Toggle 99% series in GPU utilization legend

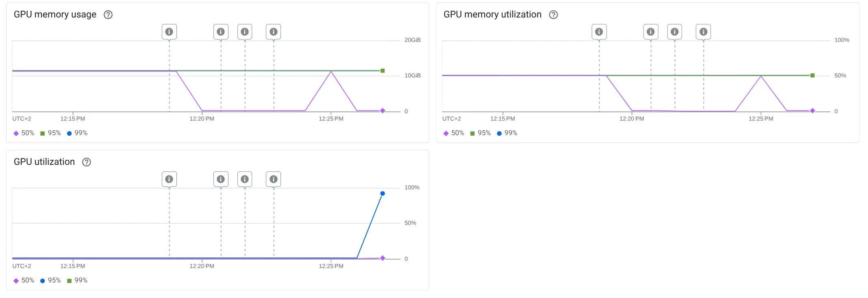[x=77, y=281]
